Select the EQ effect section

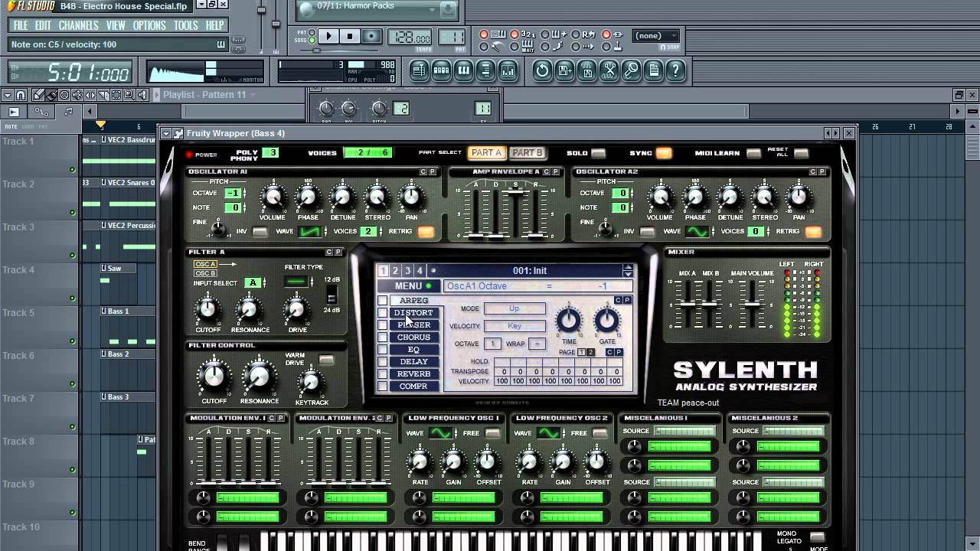[x=413, y=350]
